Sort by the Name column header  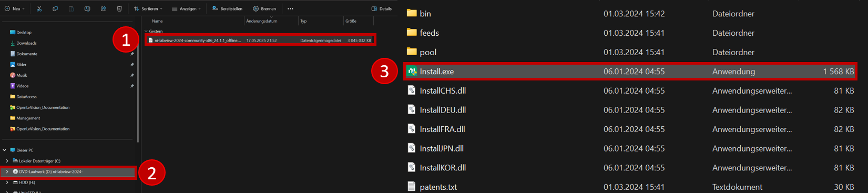coord(157,21)
